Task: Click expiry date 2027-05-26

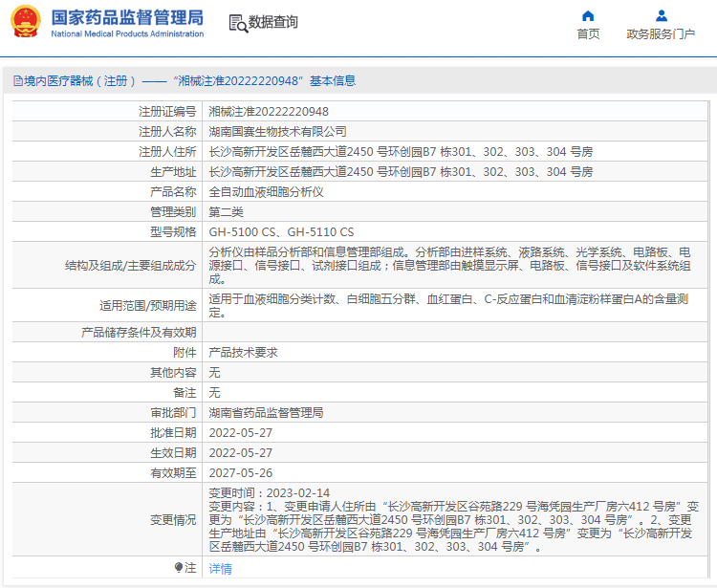Action: pyautogui.click(x=241, y=473)
